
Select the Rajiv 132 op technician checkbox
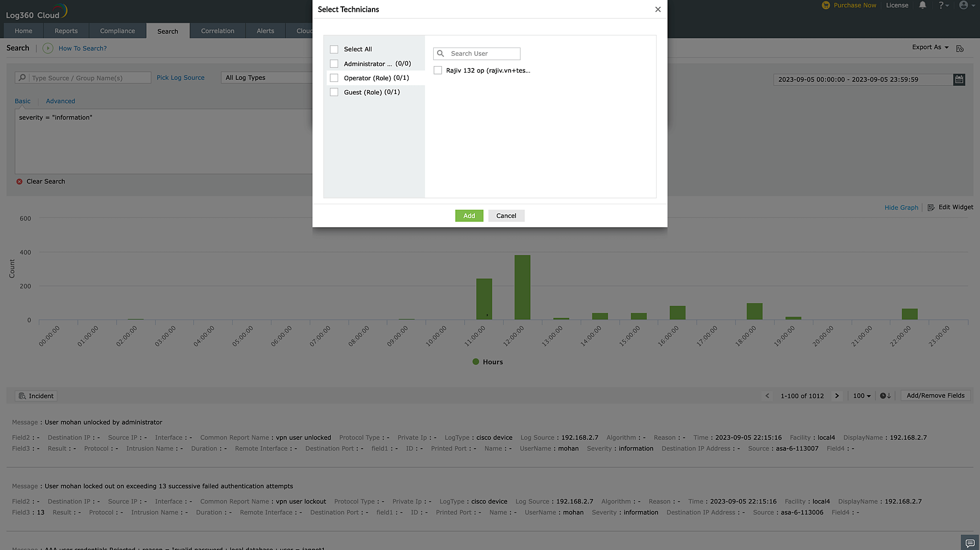[438, 71]
